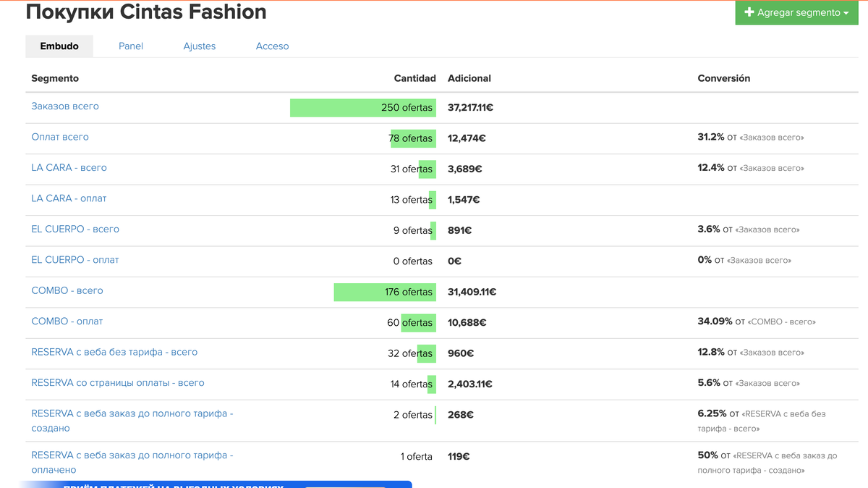Open RESERVA с веба заказ до полного тарифа - оплачено
868x488 pixels.
point(132,463)
